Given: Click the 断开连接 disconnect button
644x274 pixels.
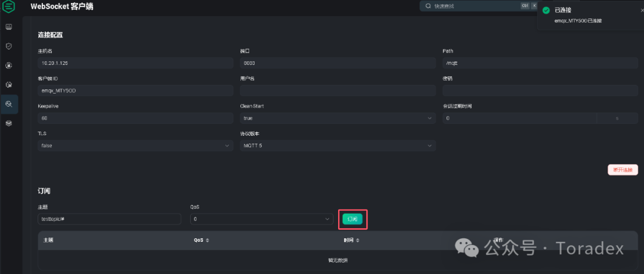Looking at the screenshot, I should pyautogui.click(x=623, y=170).
